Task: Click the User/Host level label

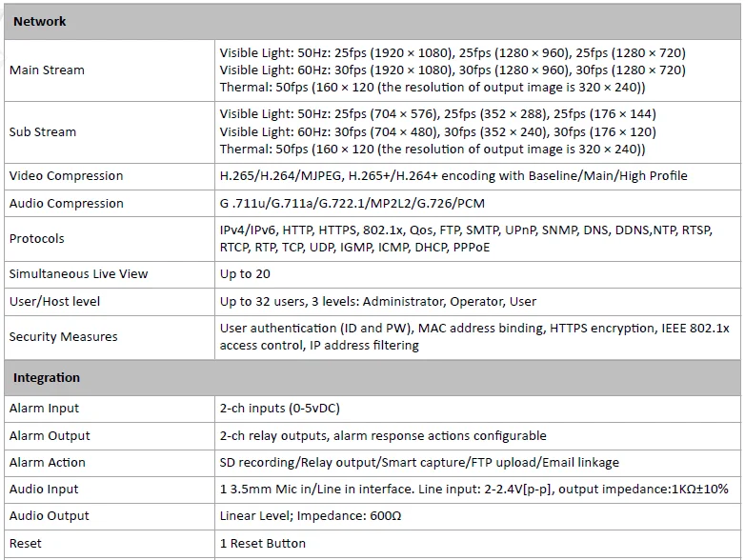Action: [x=54, y=302]
